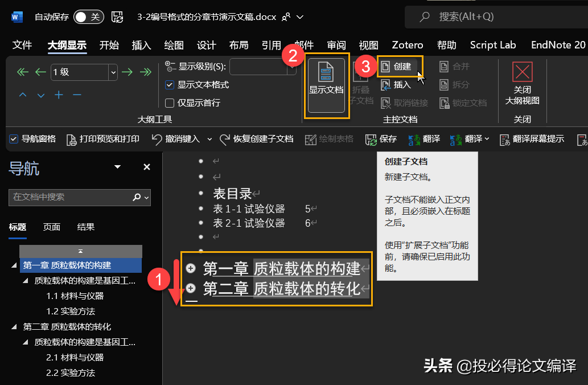Viewport: 588px width, 385px height.
Task: Switch to 结果 tab in navigation pane
Action: pyautogui.click(x=86, y=227)
